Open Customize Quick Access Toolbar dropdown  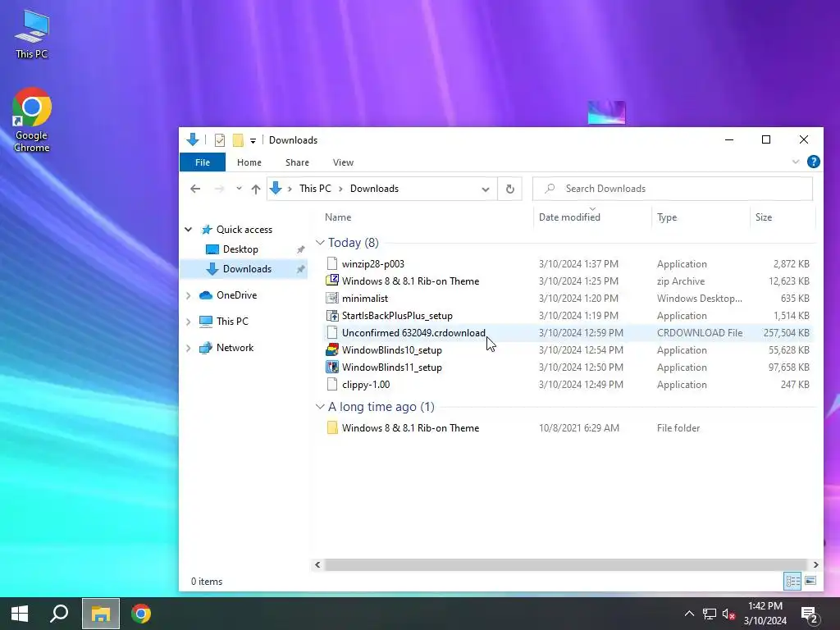[x=253, y=141]
